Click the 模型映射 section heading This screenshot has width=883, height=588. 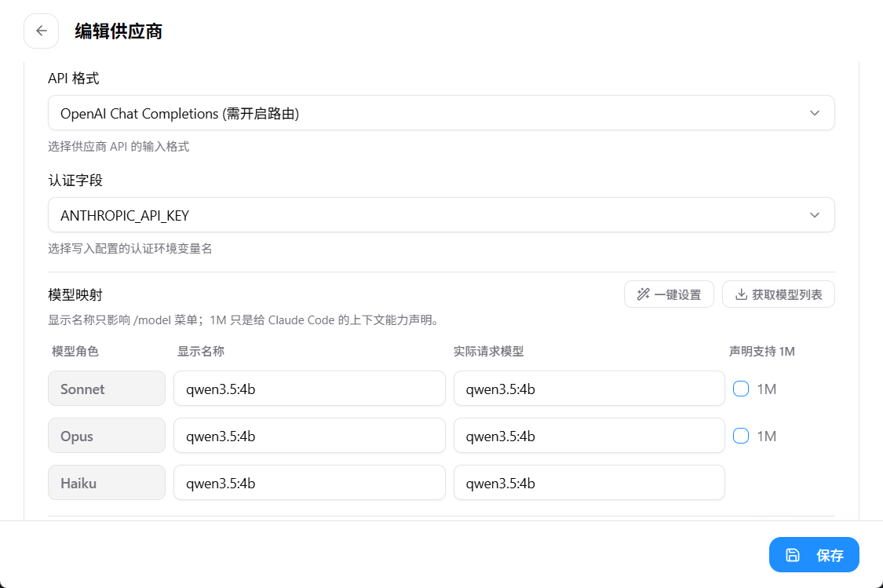coord(75,295)
